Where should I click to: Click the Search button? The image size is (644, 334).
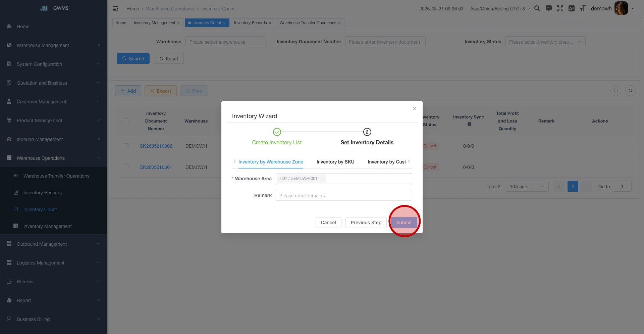(x=133, y=58)
